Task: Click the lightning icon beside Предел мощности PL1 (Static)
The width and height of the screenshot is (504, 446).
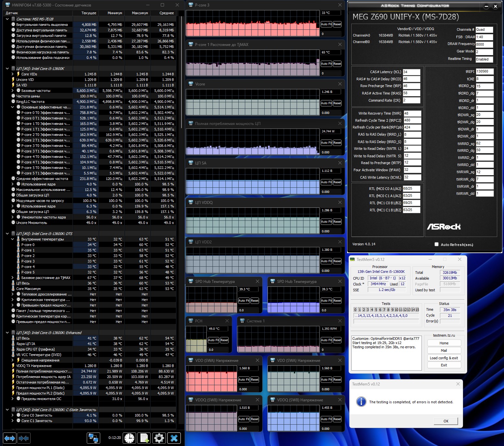Action: (x=13, y=388)
